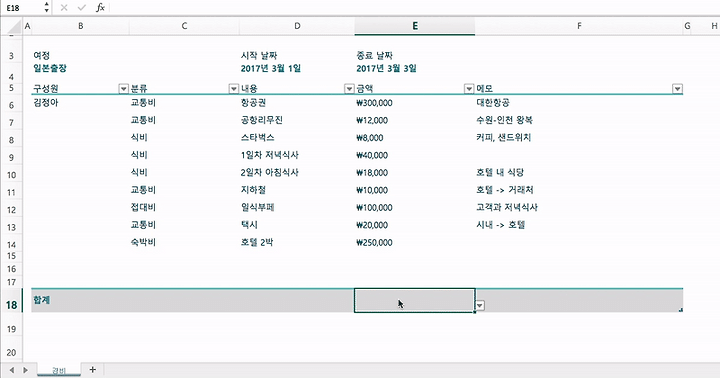Switch to the 경비 sheet tab
The height and width of the screenshot is (378, 720).
[x=59, y=370]
